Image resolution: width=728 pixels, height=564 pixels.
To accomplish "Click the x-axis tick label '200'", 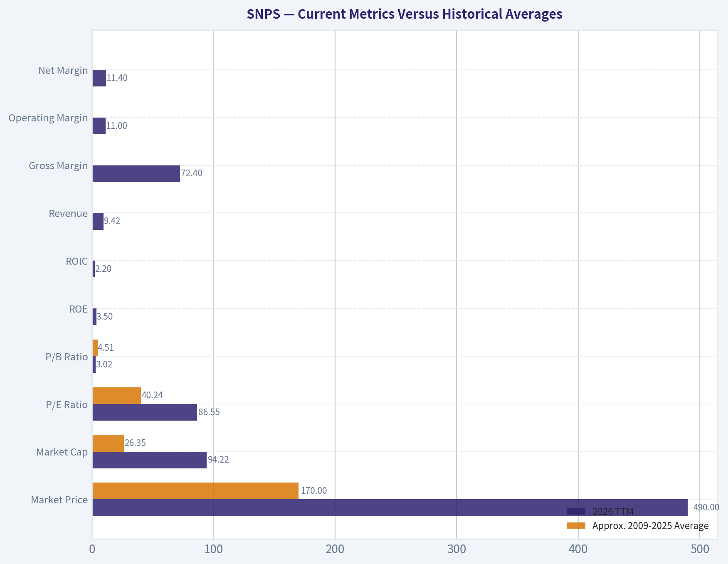I will (335, 549).
